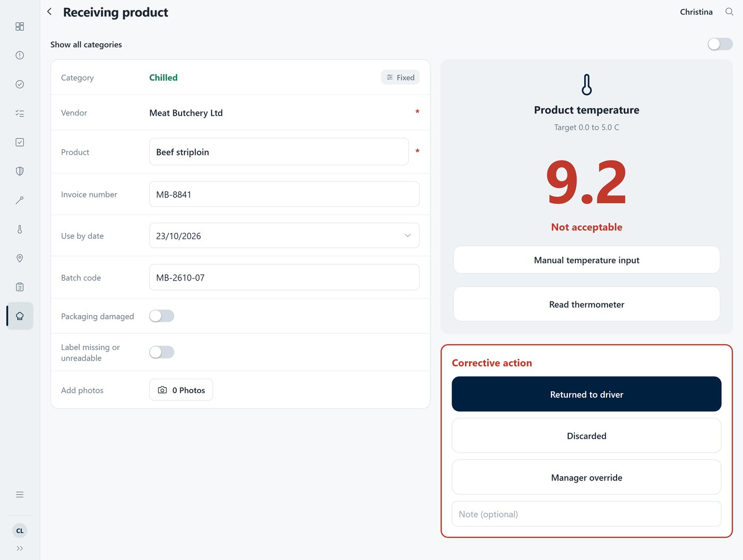Click the Product field Beef striploin

tap(279, 152)
